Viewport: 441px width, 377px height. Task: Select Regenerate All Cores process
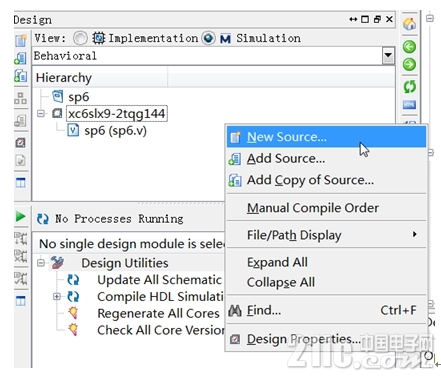point(158,313)
